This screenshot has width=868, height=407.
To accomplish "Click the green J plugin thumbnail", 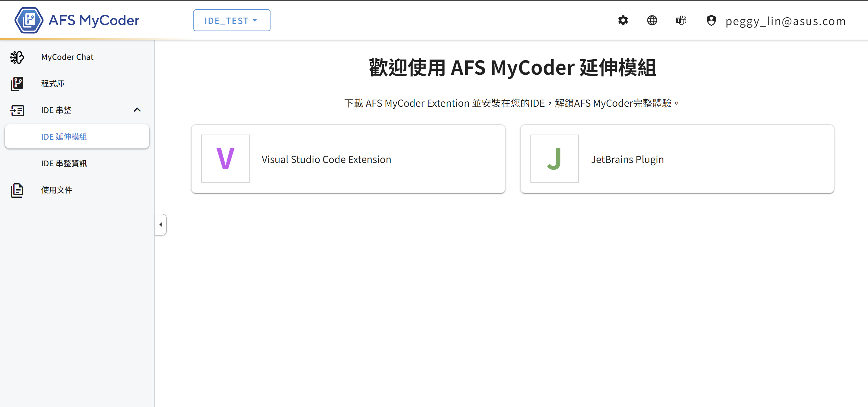I will click(554, 159).
